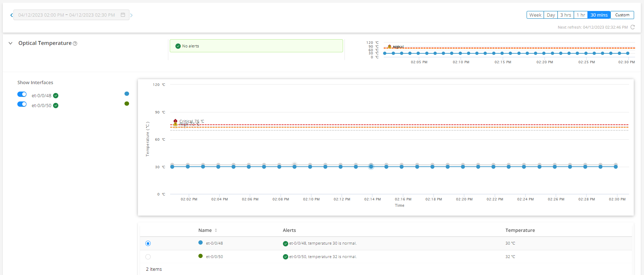Sort the table by Name column

pyautogui.click(x=216, y=230)
